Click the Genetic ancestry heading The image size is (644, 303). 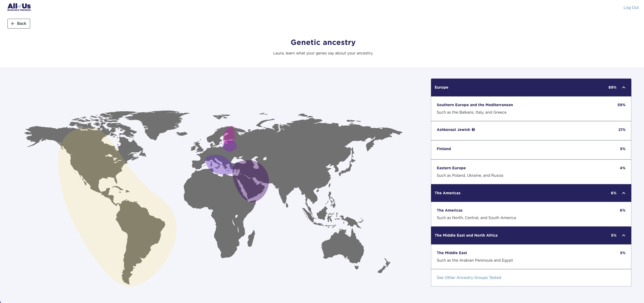coord(323,42)
